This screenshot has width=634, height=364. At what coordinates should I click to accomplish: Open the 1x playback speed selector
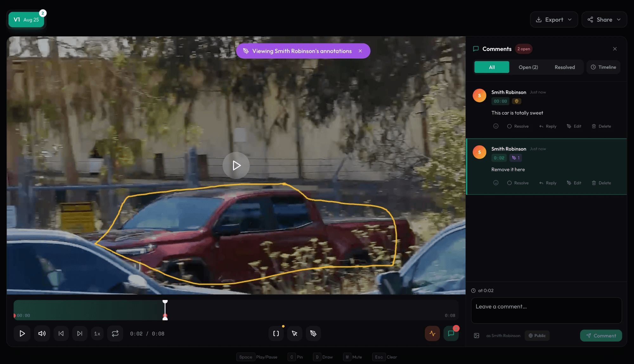click(97, 334)
